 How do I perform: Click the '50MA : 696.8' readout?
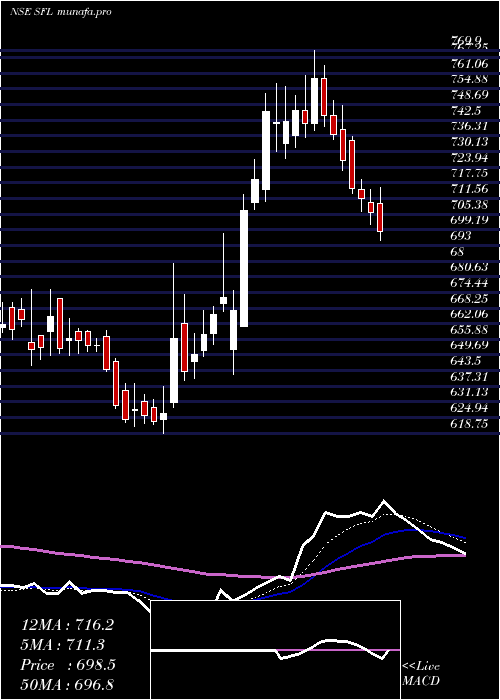68,684
